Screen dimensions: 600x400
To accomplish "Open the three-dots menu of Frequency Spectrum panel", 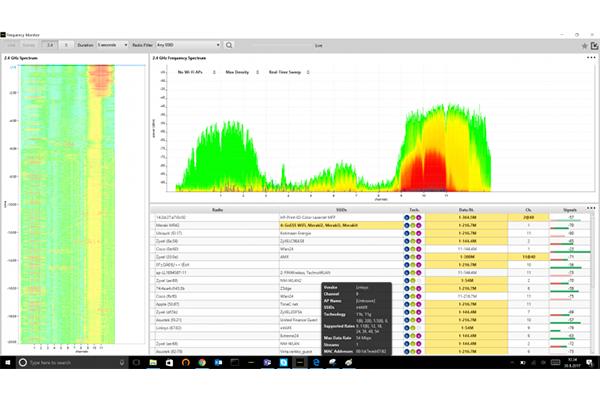I will pyautogui.click(x=591, y=57).
